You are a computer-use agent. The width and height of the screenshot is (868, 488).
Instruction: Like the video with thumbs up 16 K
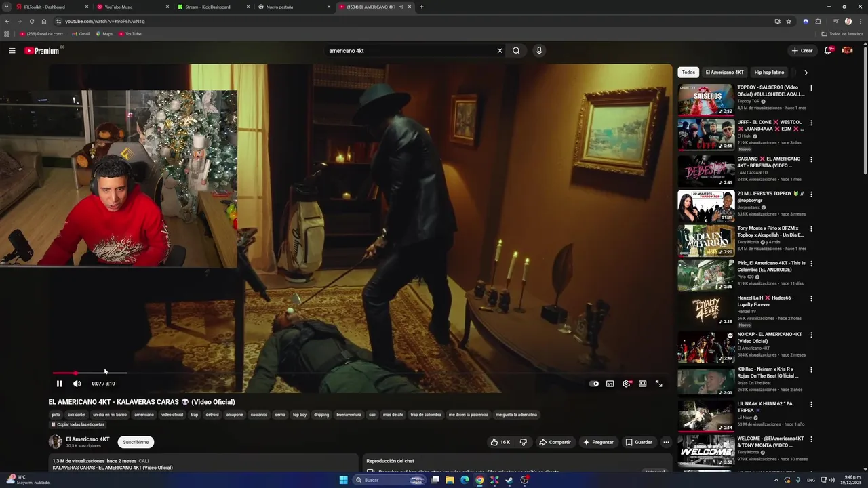(x=500, y=442)
